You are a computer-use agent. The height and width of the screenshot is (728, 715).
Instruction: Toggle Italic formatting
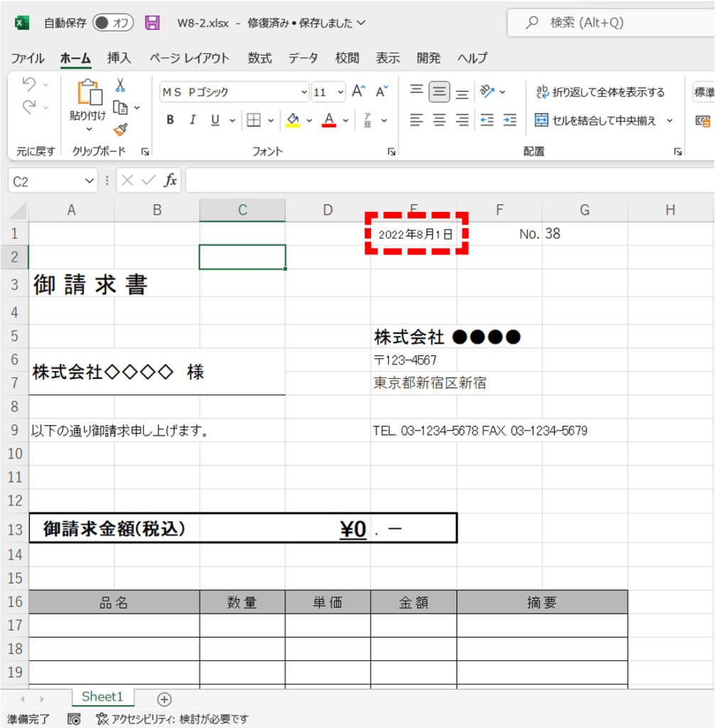pyautogui.click(x=192, y=120)
